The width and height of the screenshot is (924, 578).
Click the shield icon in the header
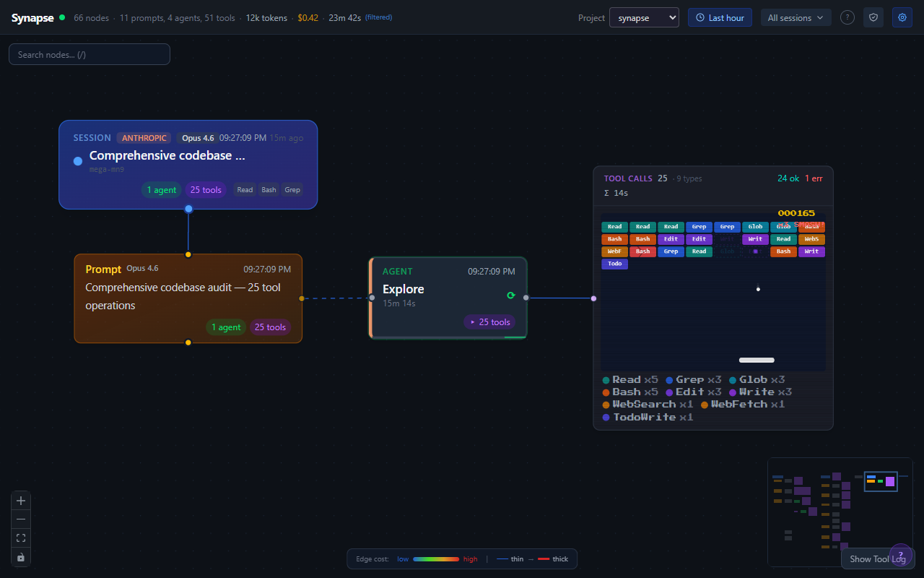click(x=873, y=17)
